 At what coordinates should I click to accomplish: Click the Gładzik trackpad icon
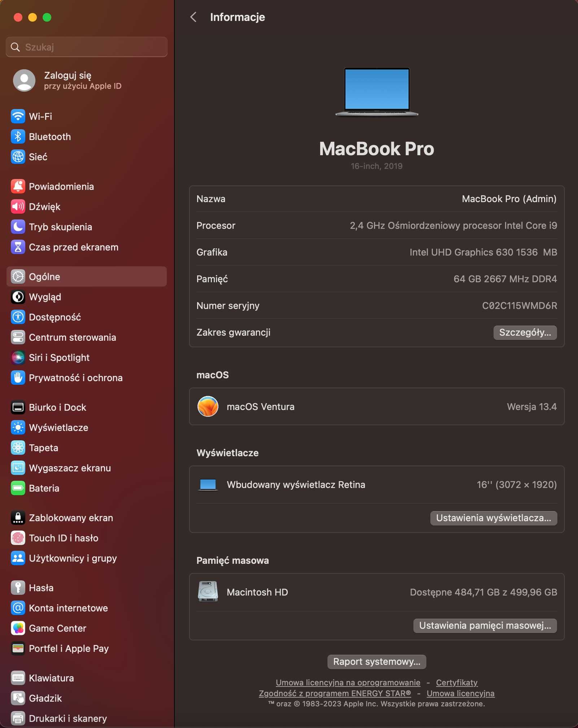tap(18, 698)
